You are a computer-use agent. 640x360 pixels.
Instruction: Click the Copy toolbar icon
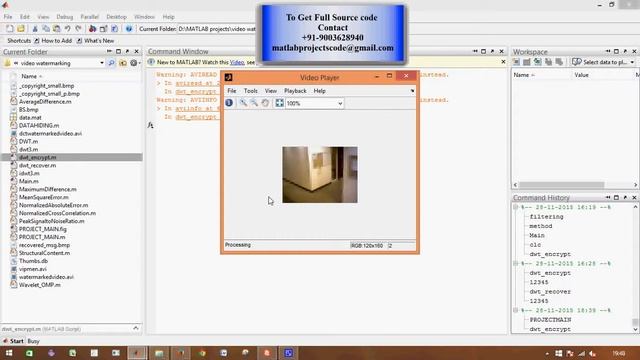[x=46, y=29]
